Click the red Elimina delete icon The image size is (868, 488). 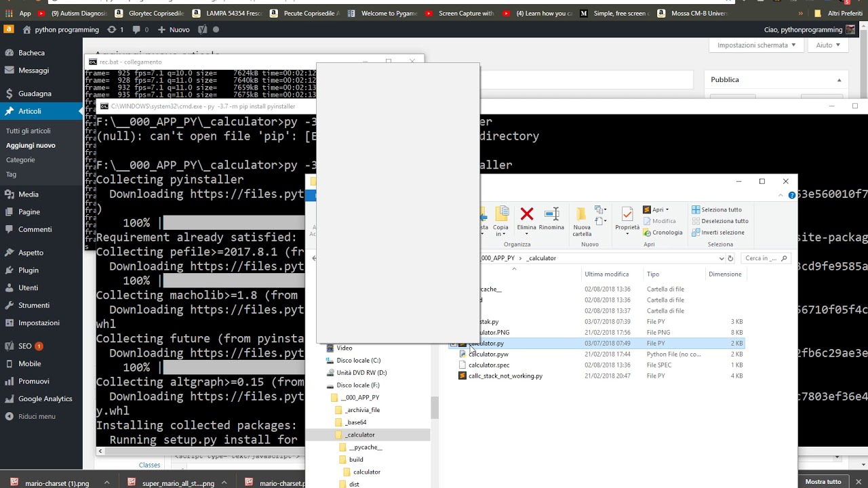tap(527, 214)
